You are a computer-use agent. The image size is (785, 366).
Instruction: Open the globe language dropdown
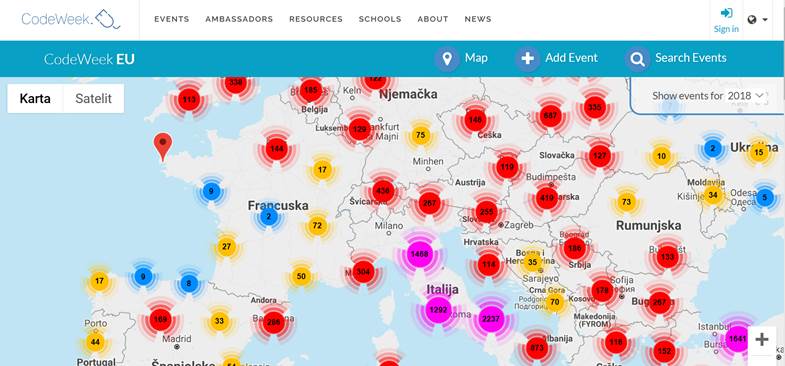click(x=757, y=20)
